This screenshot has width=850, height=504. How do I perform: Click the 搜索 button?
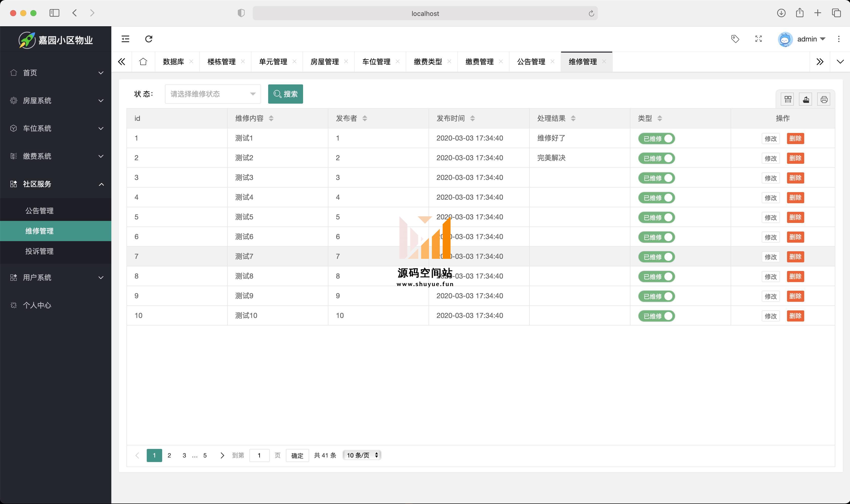tap(286, 94)
